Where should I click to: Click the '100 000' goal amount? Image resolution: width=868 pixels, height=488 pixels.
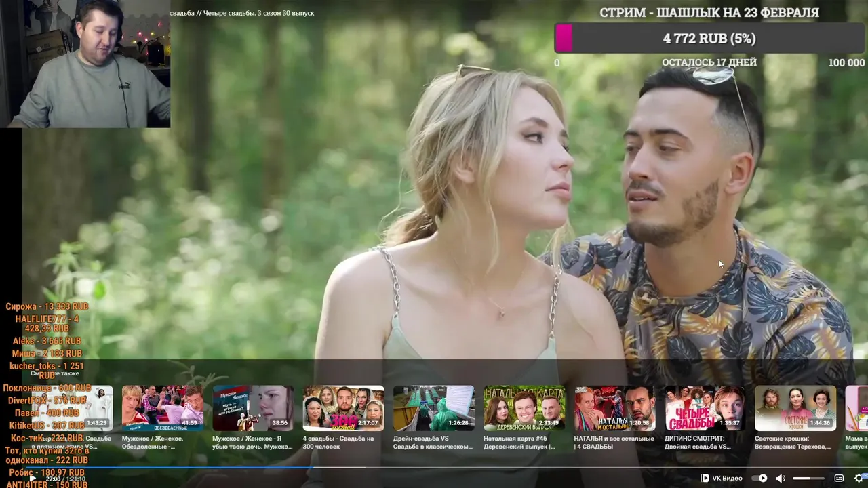(x=846, y=62)
